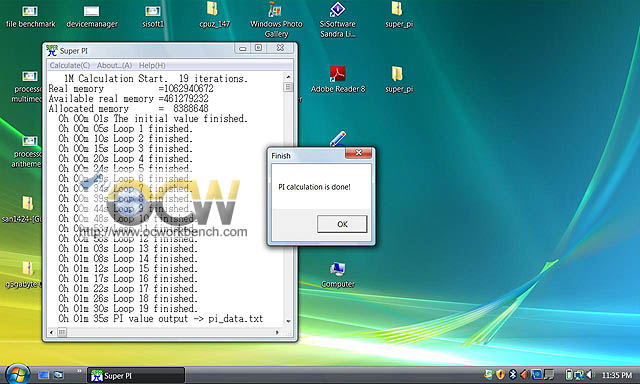
Task: Open super_pi folder beside SiSoftware Sandra icon
Action: point(399,16)
